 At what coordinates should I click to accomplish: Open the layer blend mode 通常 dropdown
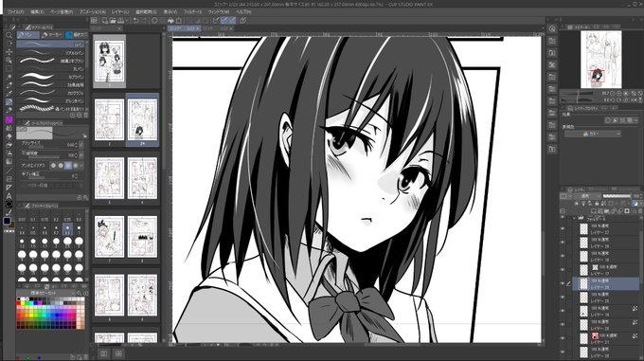(588, 196)
